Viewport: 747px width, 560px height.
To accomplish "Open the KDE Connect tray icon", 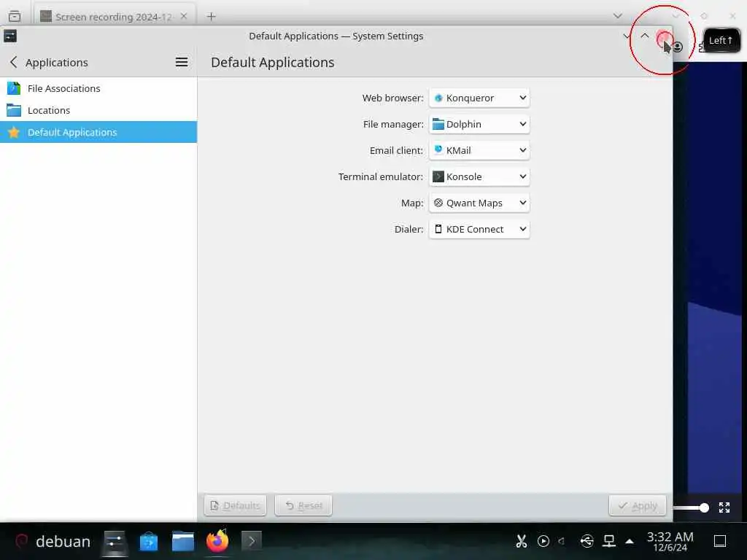I will point(587,542).
